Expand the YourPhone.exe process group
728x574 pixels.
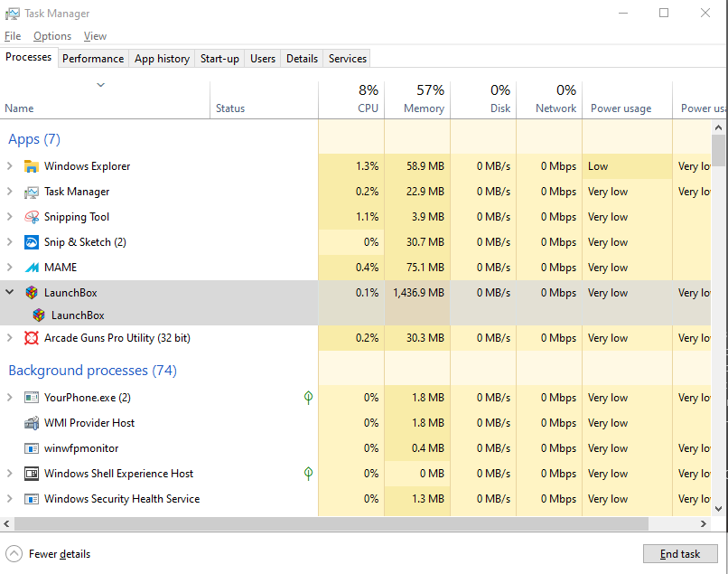(9, 398)
